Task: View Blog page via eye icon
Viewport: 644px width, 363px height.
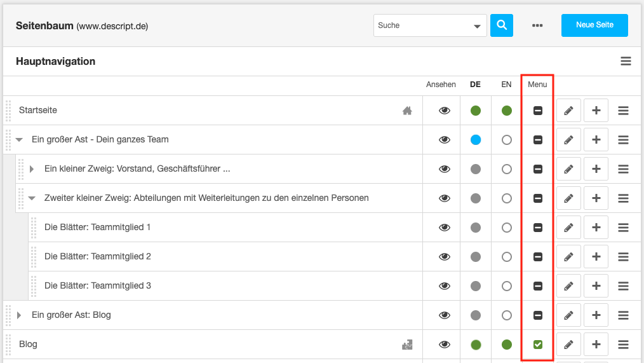Action: pyautogui.click(x=445, y=345)
